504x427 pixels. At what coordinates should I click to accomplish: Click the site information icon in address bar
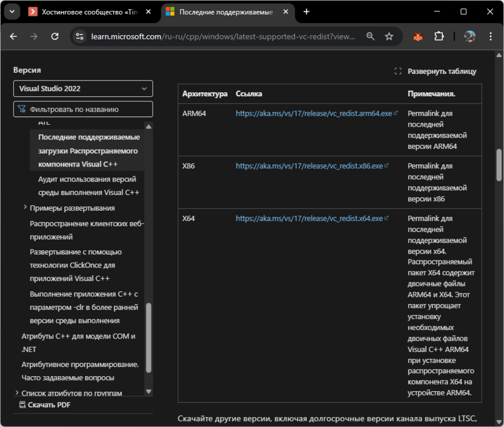[79, 36]
